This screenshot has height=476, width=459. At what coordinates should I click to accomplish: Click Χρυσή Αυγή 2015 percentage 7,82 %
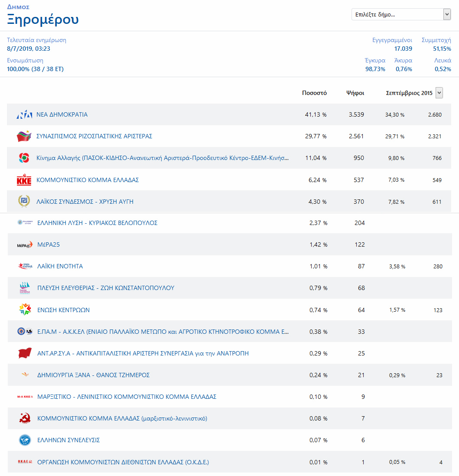point(396,202)
